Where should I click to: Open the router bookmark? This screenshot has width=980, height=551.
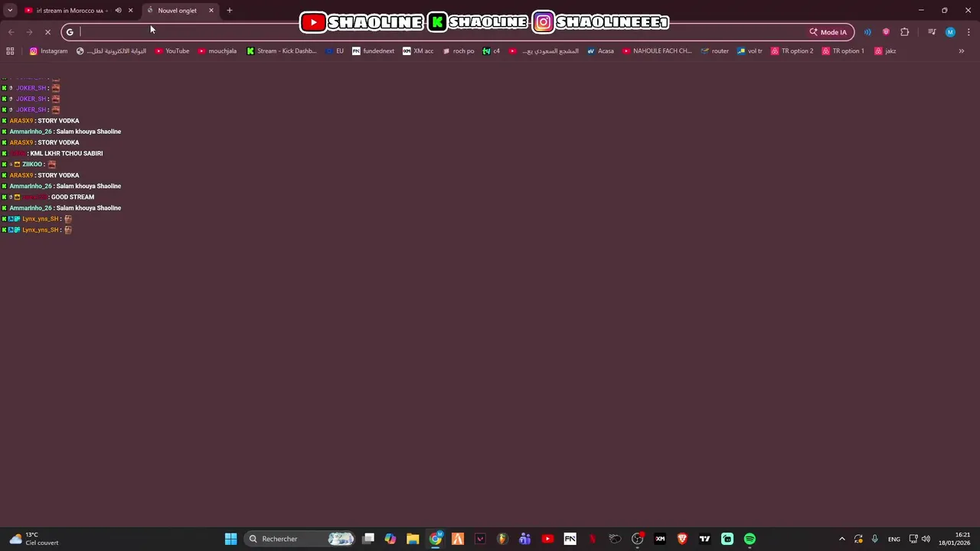point(714,51)
